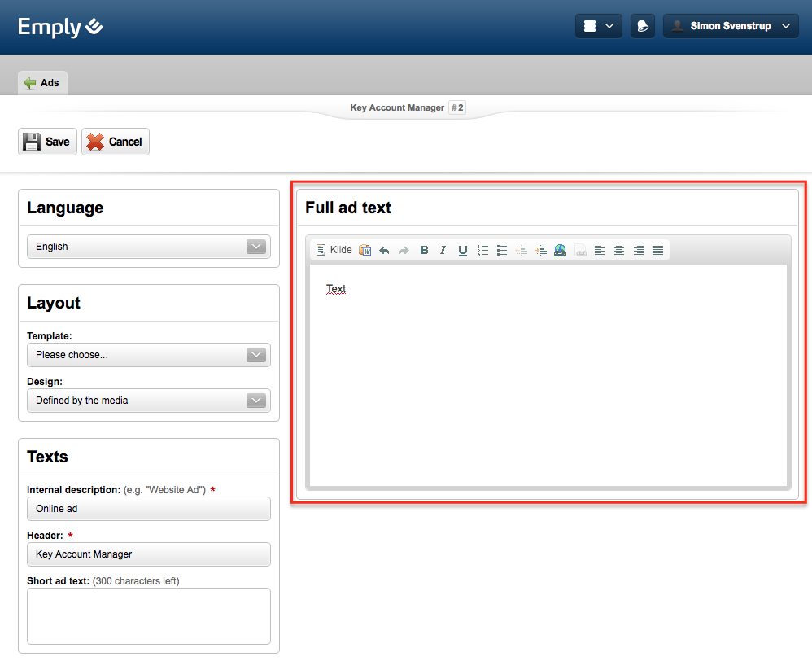Click the Emply logo
The image size is (812, 661).
tap(60, 26)
